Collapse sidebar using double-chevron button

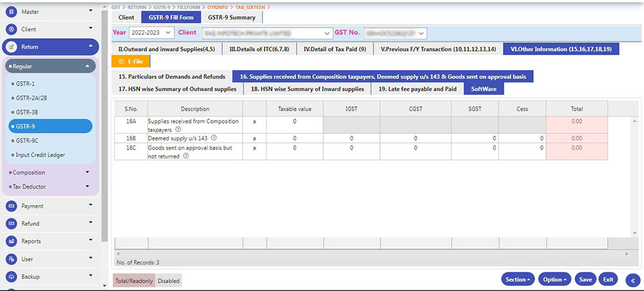[x=632, y=280]
